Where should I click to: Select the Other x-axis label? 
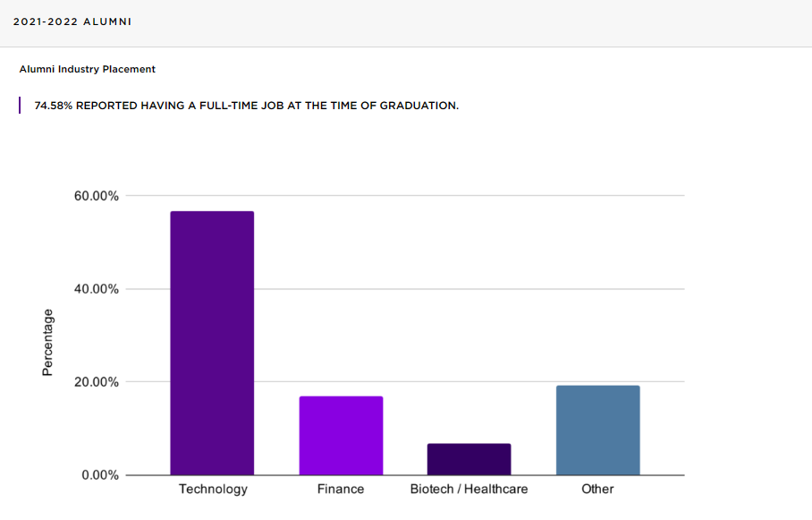[597, 489]
